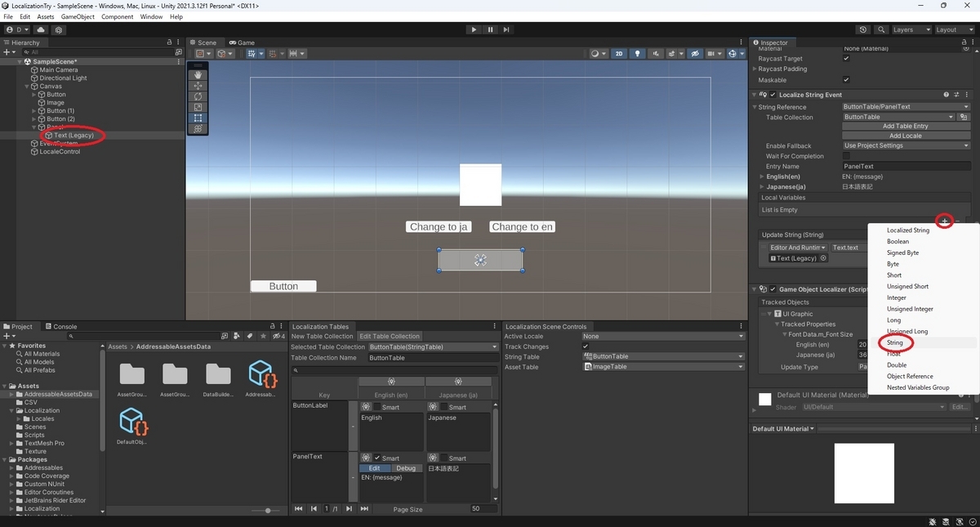The image size is (980, 527).
Task: Switch to New Table Collection tab
Action: [x=323, y=336]
